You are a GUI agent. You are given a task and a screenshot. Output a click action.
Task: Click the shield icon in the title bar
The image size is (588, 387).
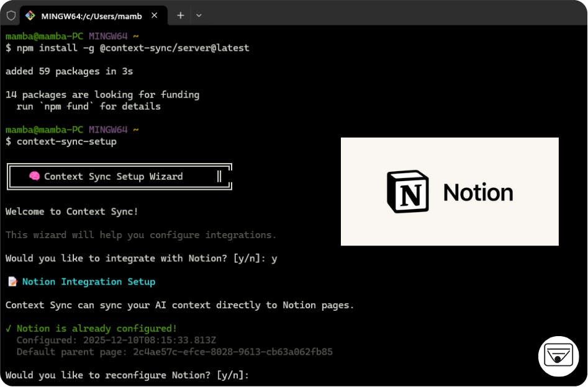[x=11, y=16]
